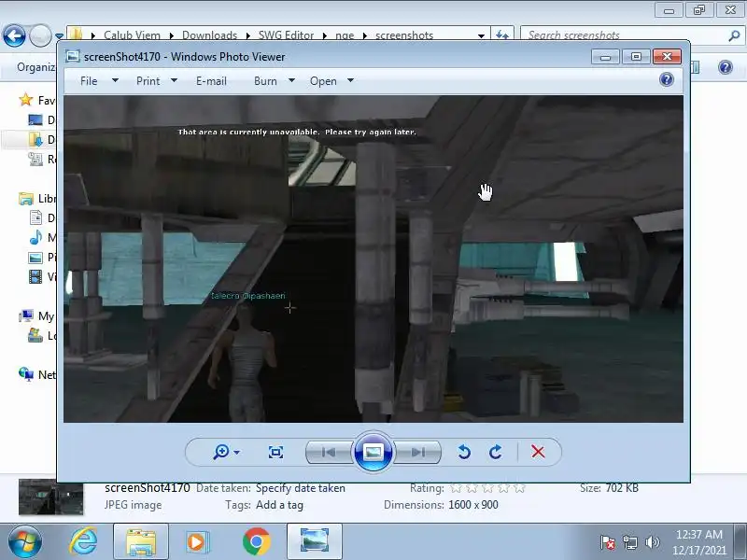
Task: Select the Computer item in sidebar
Action: pos(37,315)
